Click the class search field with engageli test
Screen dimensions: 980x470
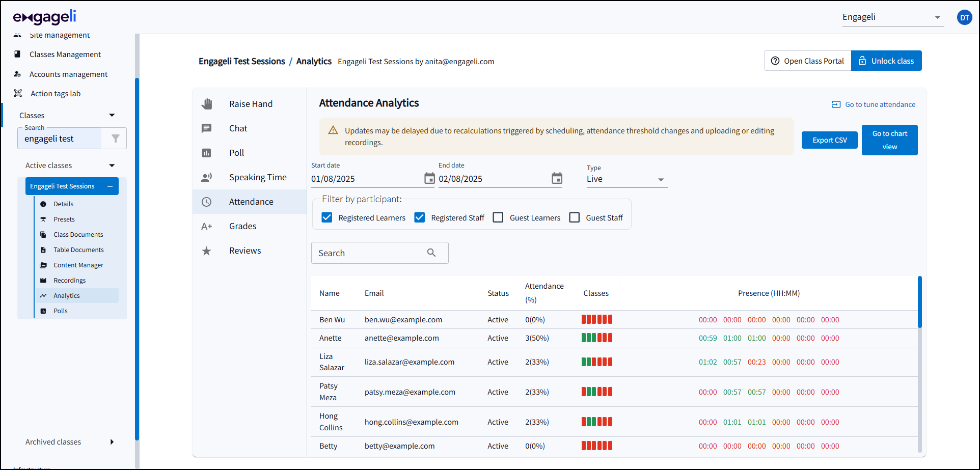click(60, 139)
